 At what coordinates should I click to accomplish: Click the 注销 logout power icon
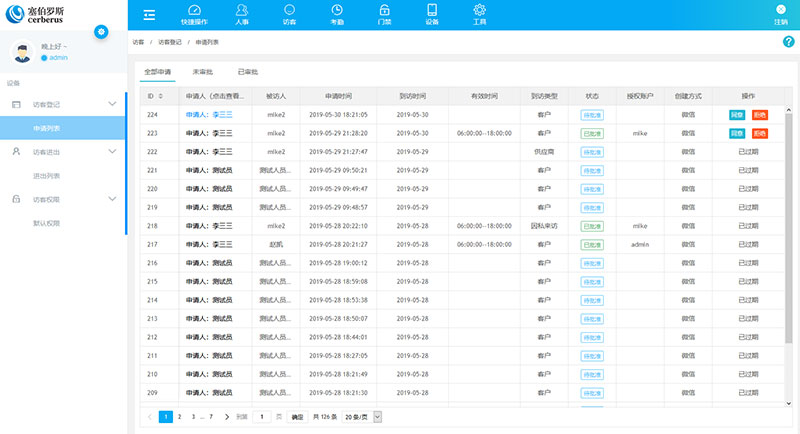click(780, 14)
